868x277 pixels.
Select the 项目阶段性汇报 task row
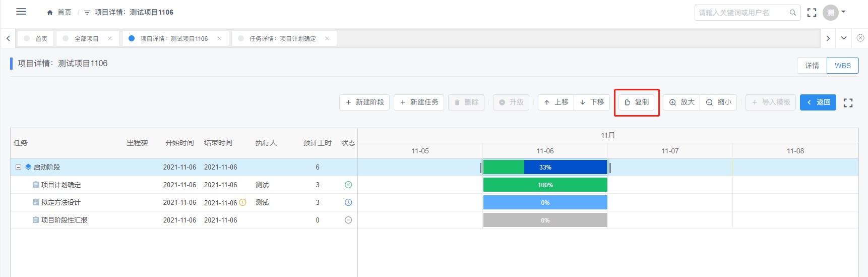coord(184,220)
